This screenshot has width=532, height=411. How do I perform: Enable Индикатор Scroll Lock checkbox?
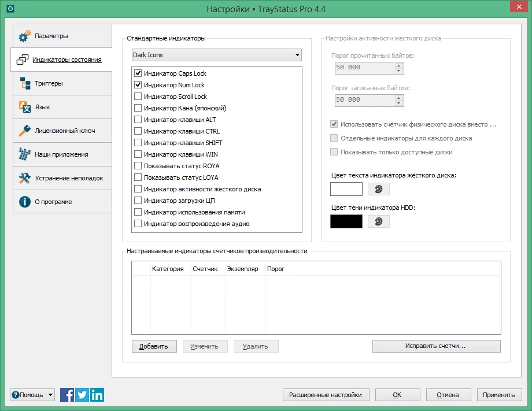[x=138, y=97]
